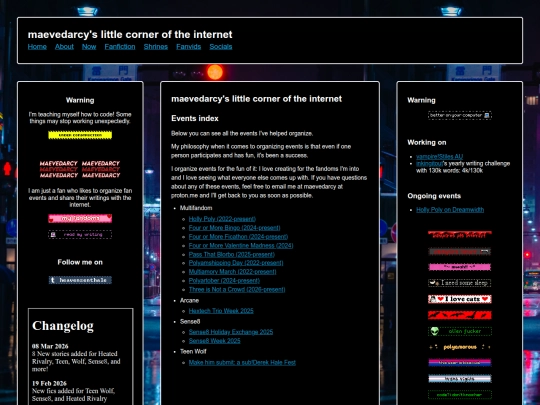Open Four or More Bingo link

(234, 228)
